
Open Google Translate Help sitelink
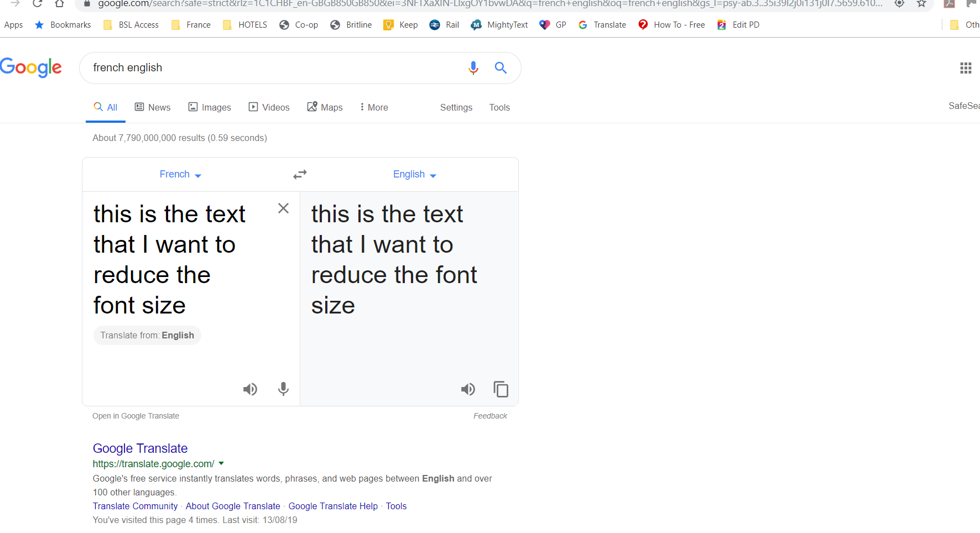[x=333, y=506]
